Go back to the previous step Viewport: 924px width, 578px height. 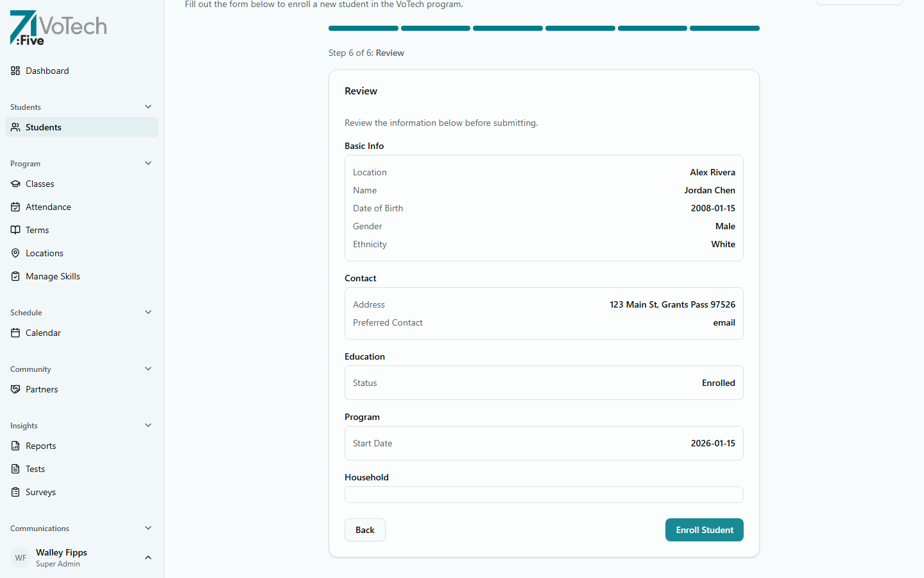coord(364,530)
